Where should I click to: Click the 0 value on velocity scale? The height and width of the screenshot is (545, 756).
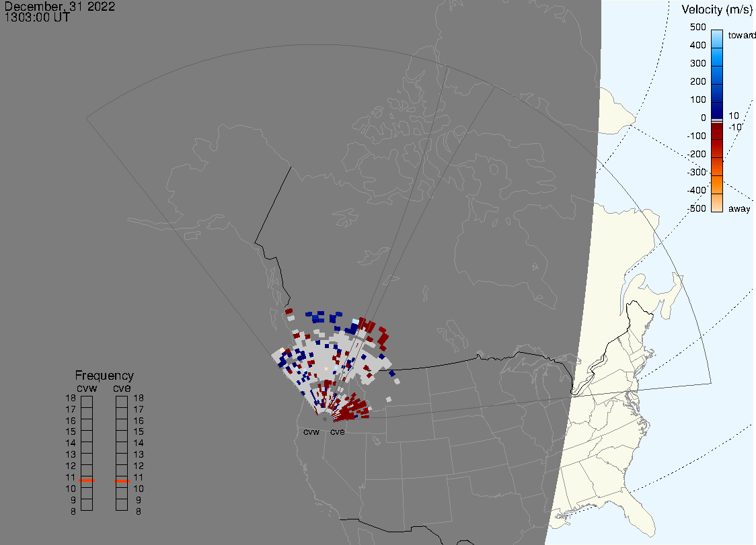(704, 118)
